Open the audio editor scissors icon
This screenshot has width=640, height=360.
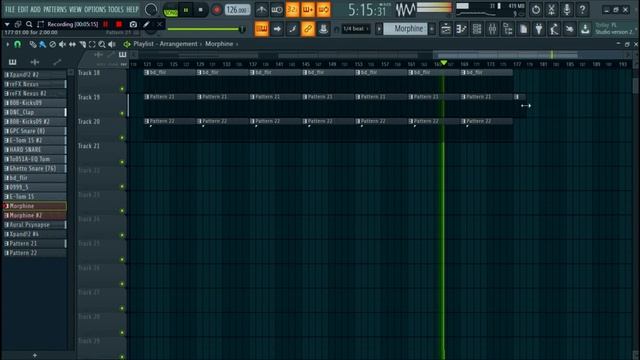(551, 9)
